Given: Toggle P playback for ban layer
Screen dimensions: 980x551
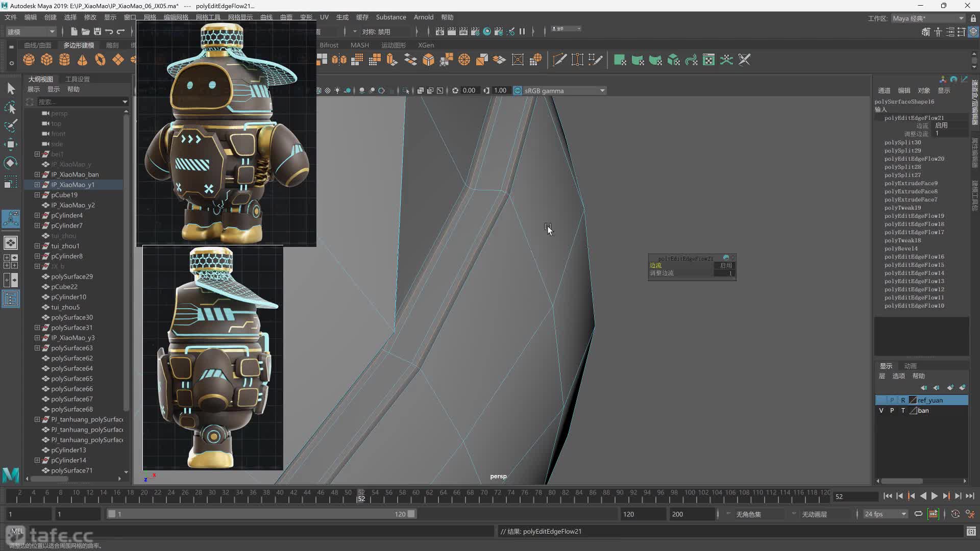Looking at the screenshot, I should pos(892,411).
